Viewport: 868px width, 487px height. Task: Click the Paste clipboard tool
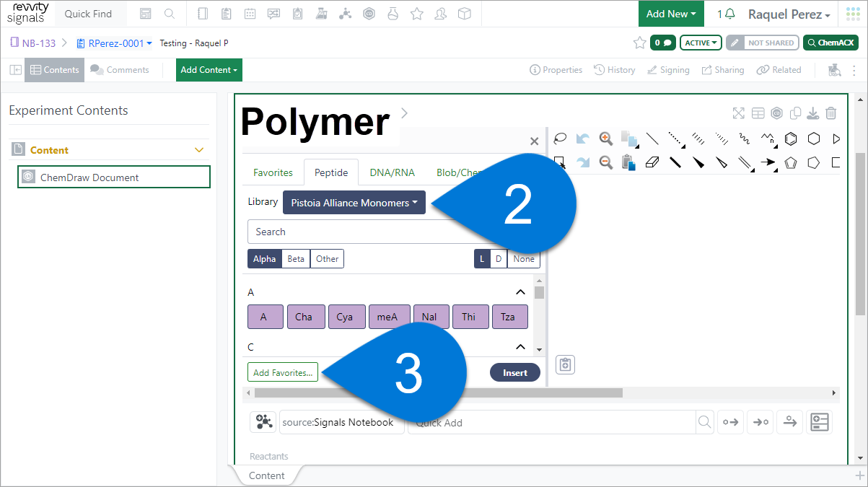tap(628, 162)
